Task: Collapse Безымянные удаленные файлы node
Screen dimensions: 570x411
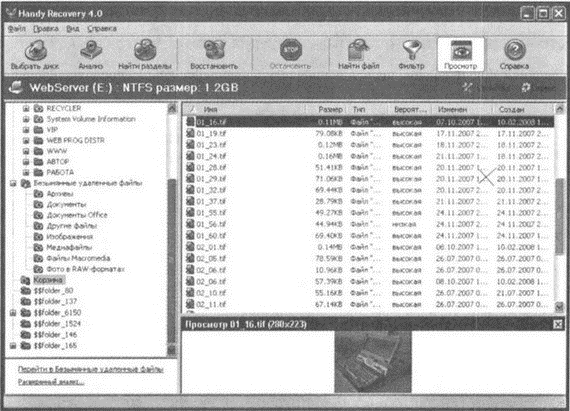Action: (x=13, y=183)
